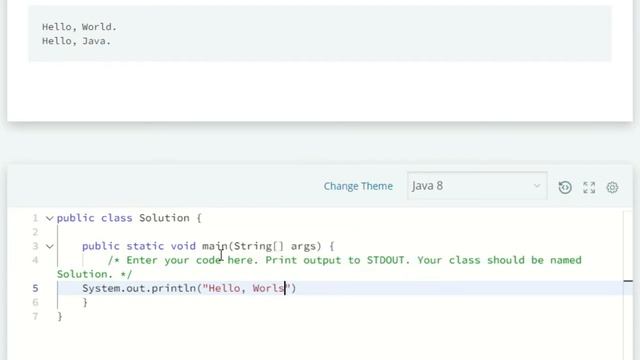Collapse the class Solution fold arrow on line 1
Screen dimensions: 640x360
click(x=49, y=218)
